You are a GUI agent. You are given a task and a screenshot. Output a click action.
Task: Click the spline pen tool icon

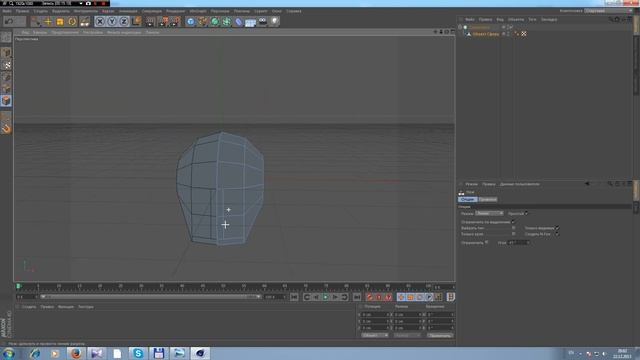tap(202, 22)
